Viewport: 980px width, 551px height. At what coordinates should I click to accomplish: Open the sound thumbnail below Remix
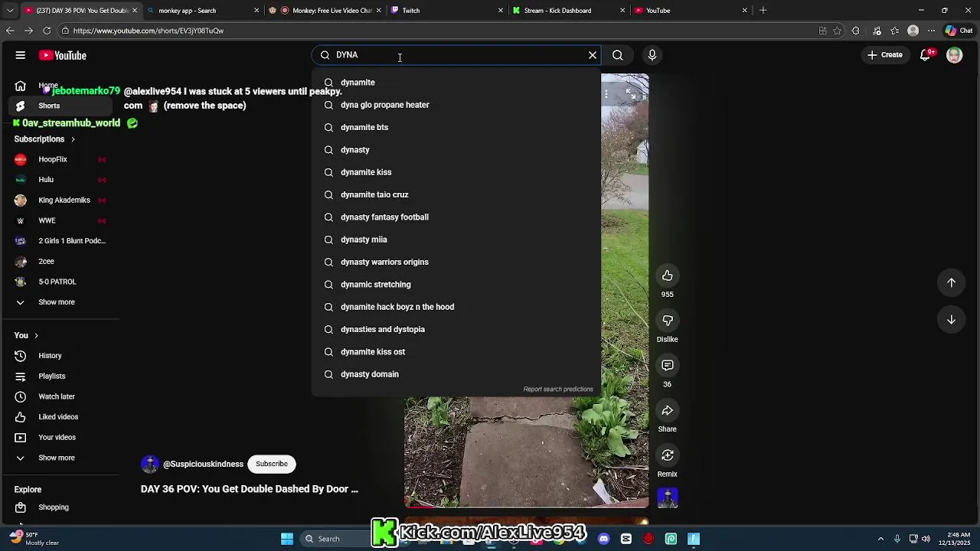[668, 498]
